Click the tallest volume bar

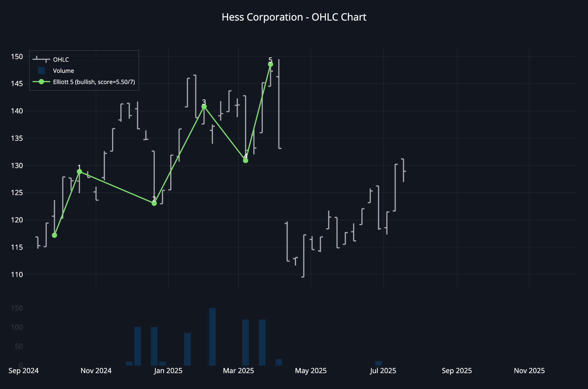tap(212, 336)
